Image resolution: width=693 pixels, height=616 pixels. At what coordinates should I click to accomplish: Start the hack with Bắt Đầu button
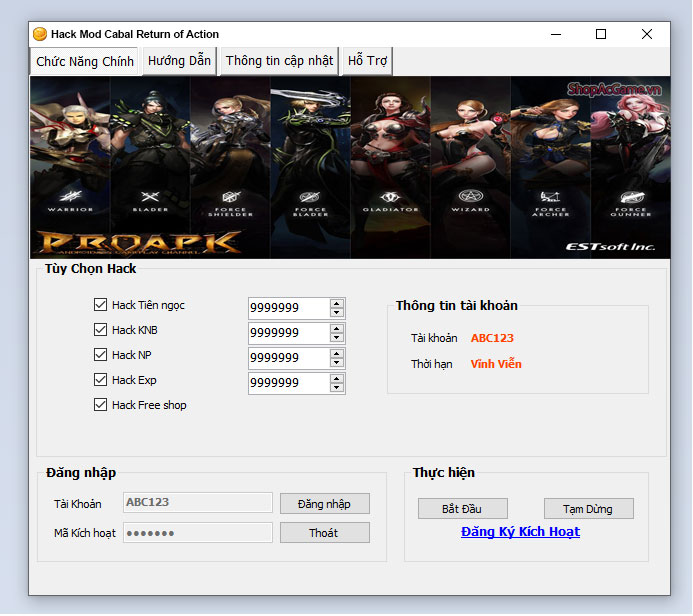pos(462,509)
